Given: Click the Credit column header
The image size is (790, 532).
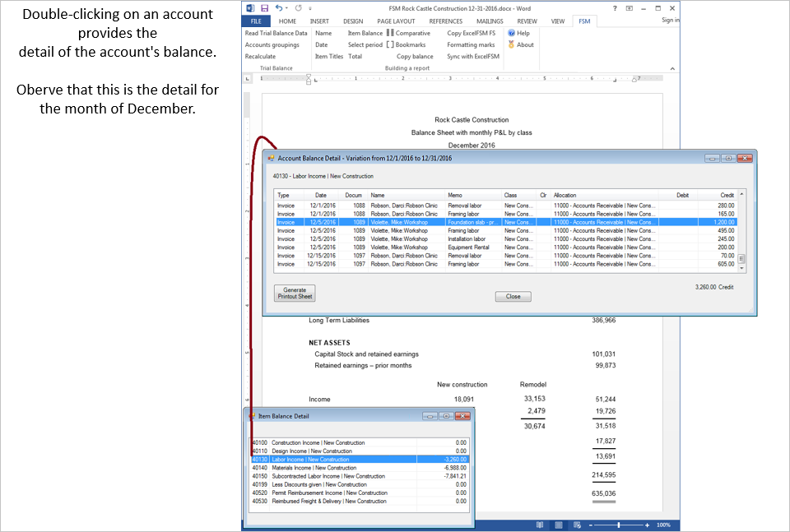Looking at the screenshot, I should coord(718,195).
